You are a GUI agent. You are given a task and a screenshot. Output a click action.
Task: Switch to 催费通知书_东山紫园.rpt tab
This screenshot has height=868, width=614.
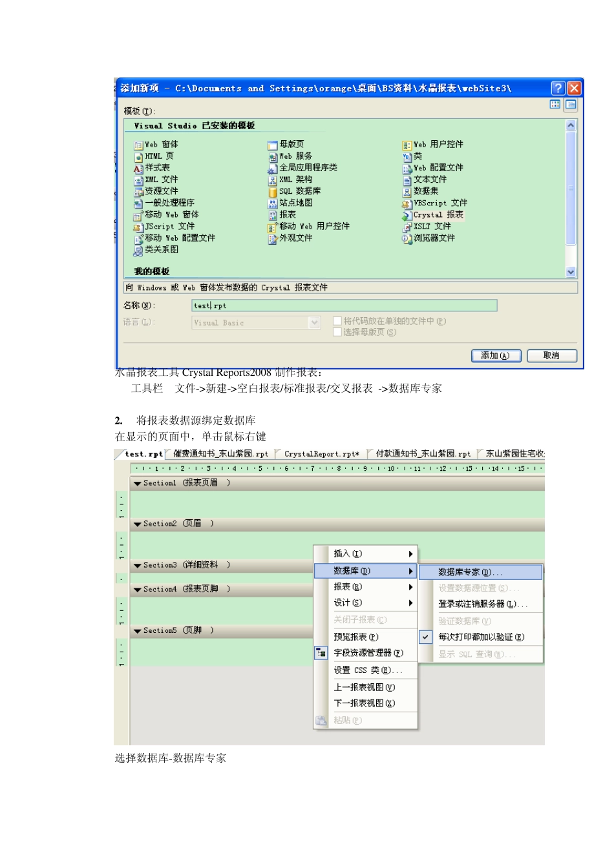click(x=220, y=454)
